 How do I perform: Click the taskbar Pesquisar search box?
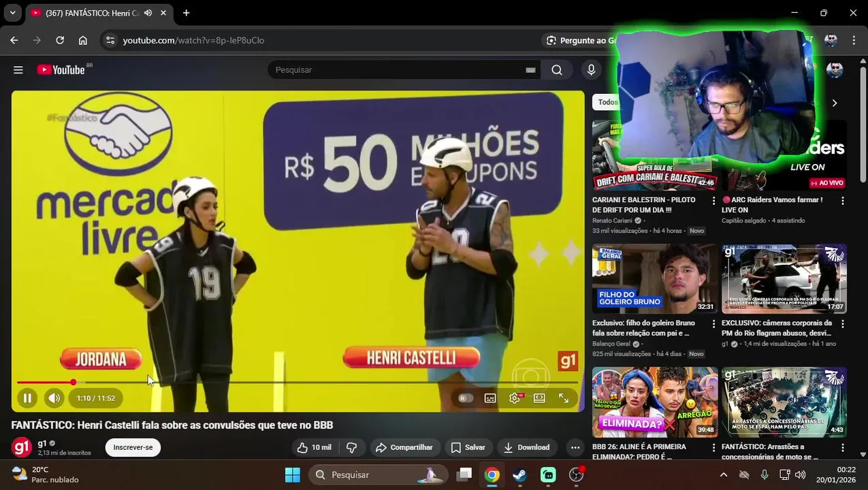point(378,474)
